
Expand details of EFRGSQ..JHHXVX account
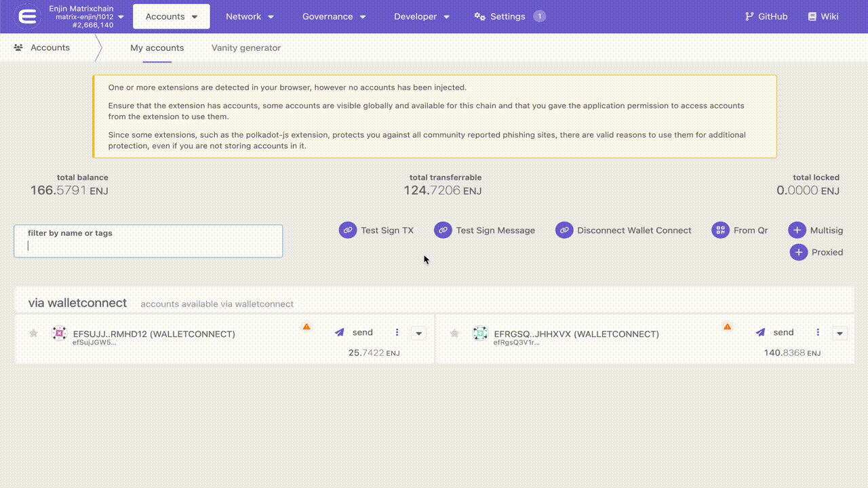point(840,333)
